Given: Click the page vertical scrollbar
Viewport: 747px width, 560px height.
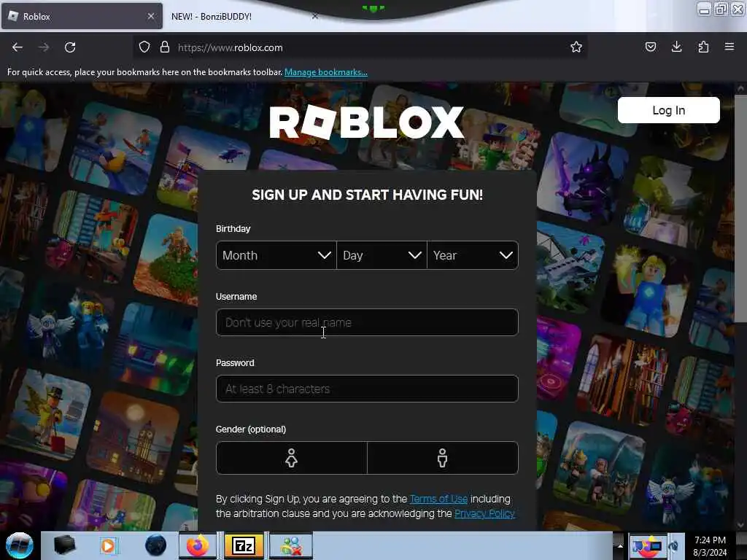Looking at the screenshot, I should point(741,209).
